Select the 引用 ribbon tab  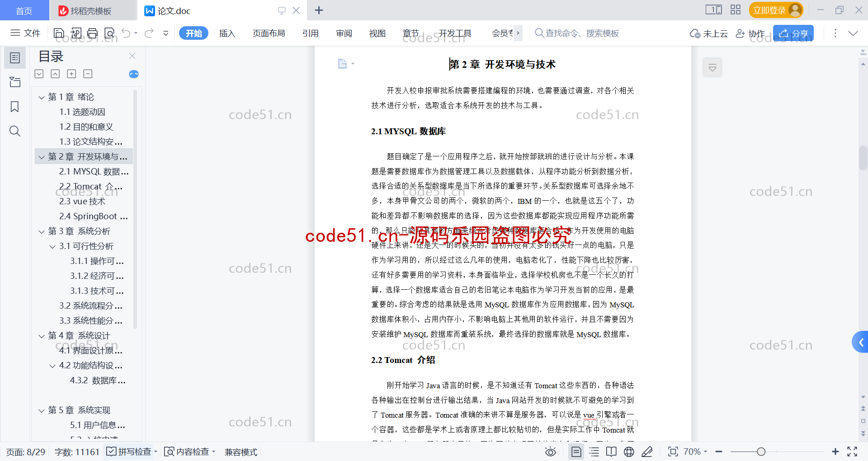pyautogui.click(x=311, y=33)
